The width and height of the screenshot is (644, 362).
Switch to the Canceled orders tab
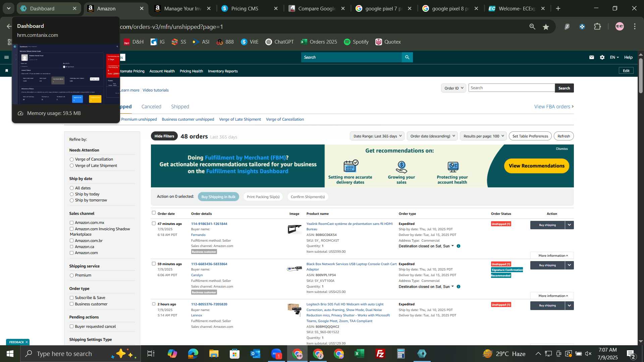pyautogui.click(x=151, y=107)
